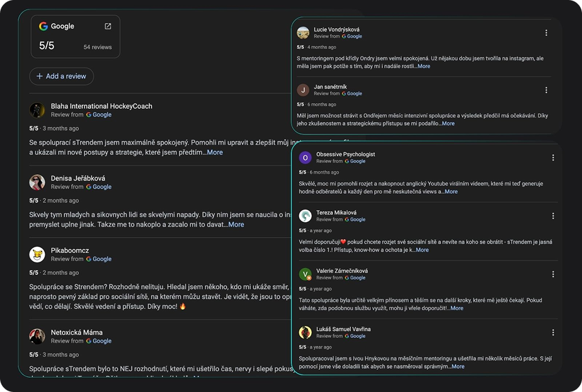This screenshot has width=582, height=392.
Task: Show more of Lucie Vondrýsková's review
Action: (424, 66)
